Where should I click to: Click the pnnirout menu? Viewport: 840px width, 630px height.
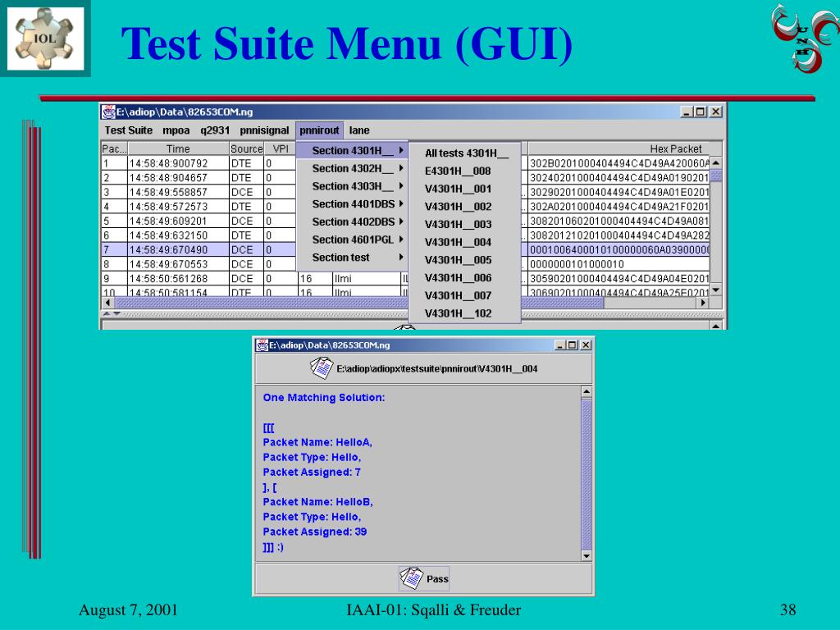[319, 130]
